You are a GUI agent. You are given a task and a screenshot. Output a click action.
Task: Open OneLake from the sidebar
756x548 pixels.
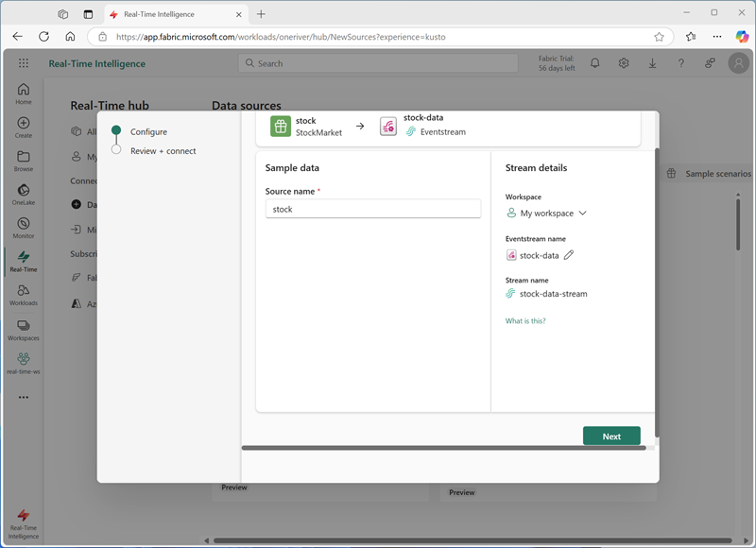pyautogui.click(x=23, y=195)
